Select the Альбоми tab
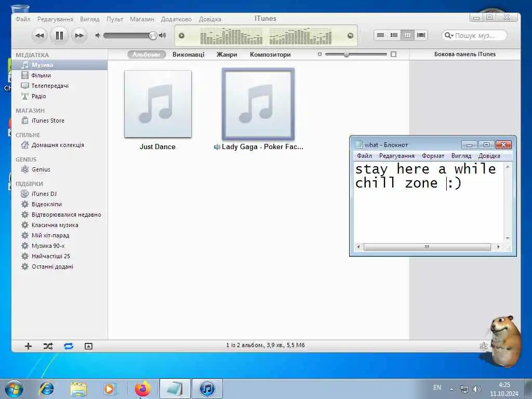The width and height of the screenshot is (532, 399). (146, 55)
